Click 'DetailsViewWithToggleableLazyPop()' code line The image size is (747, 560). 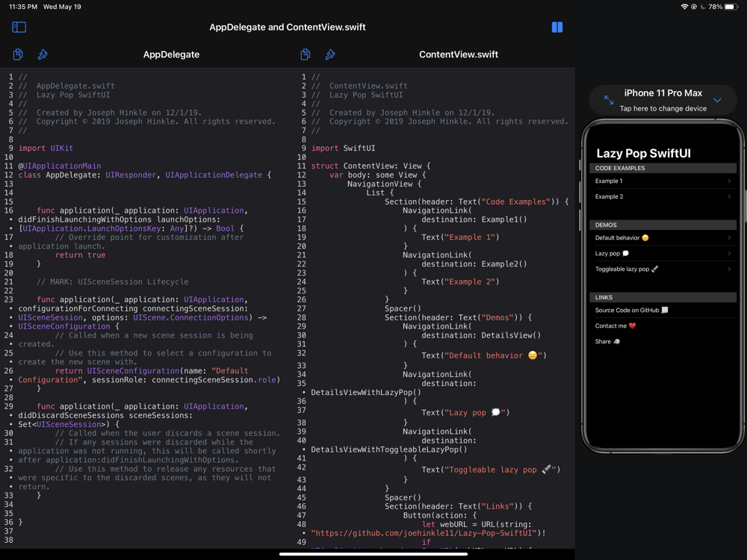388,449
